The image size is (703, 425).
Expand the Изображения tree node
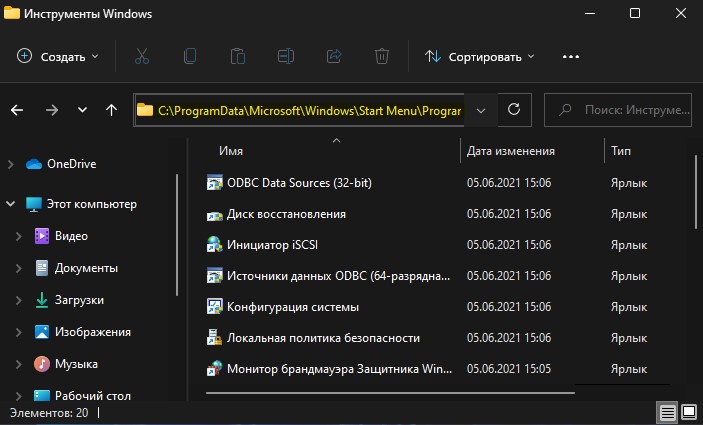pyautogui.click(x=18, y=332)
